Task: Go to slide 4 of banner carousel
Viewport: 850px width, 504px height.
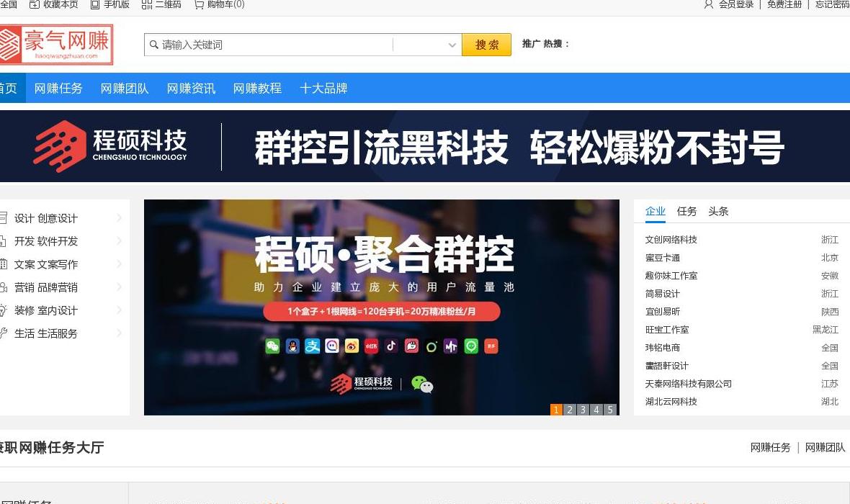Action: (597, 410)
